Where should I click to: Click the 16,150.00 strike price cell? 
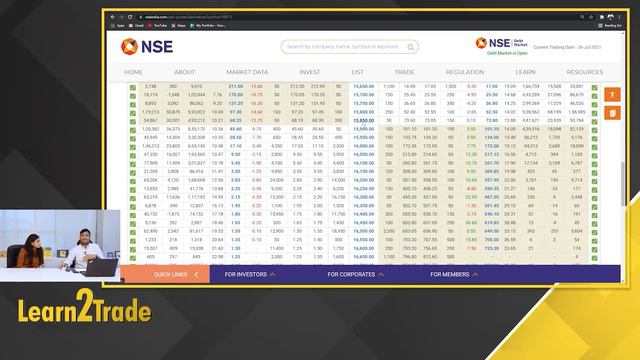click(364, 171)
